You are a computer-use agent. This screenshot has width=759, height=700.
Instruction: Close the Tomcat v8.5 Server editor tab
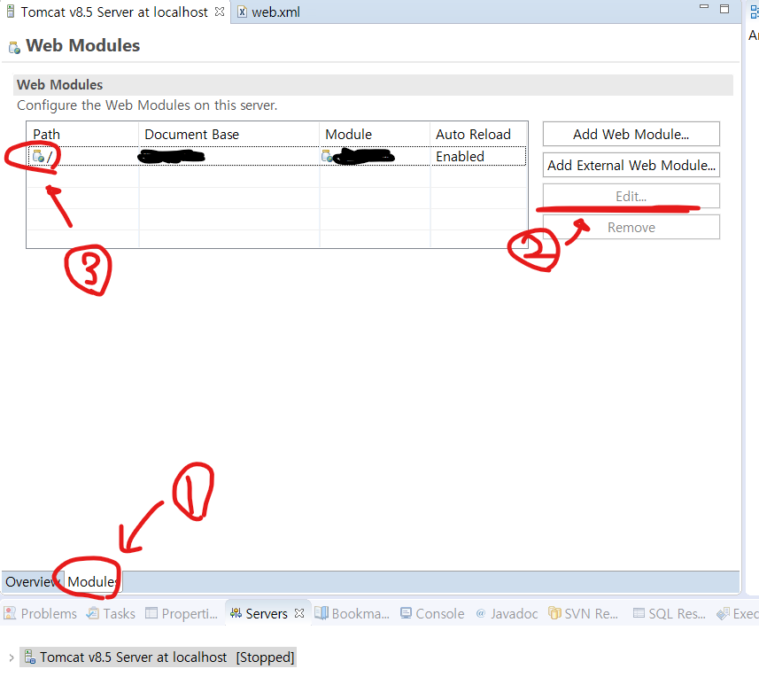220,12
